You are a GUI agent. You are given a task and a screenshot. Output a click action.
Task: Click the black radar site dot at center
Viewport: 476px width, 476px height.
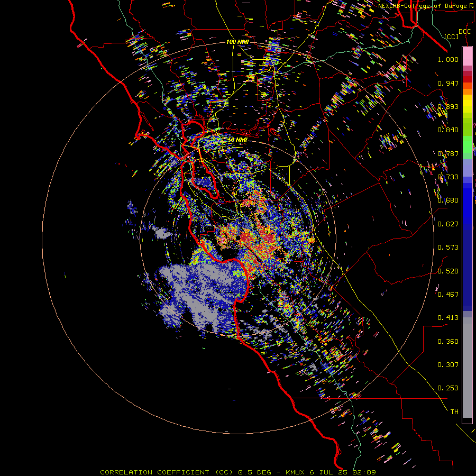[239, 238]
